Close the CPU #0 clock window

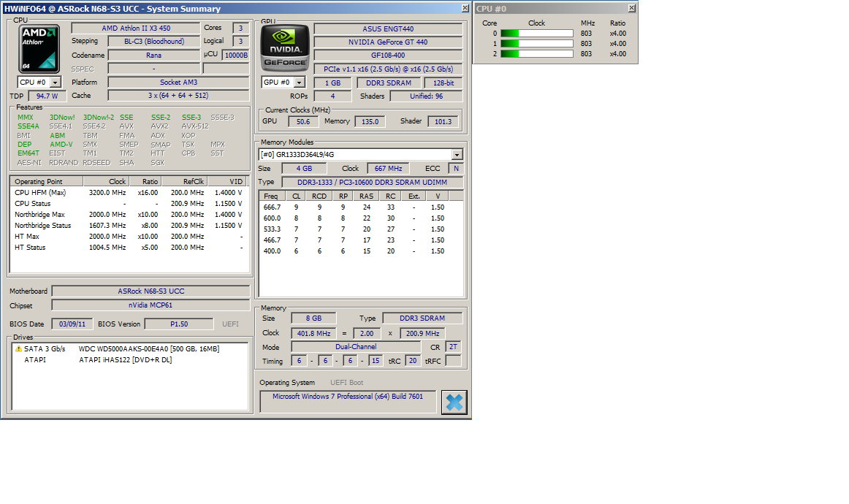(631, 8)
